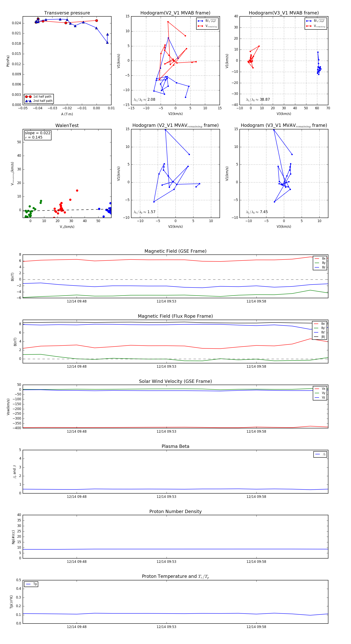
Task: Click the "|B|" legend entry in Flux Rope panel
Action: (320, 337)
